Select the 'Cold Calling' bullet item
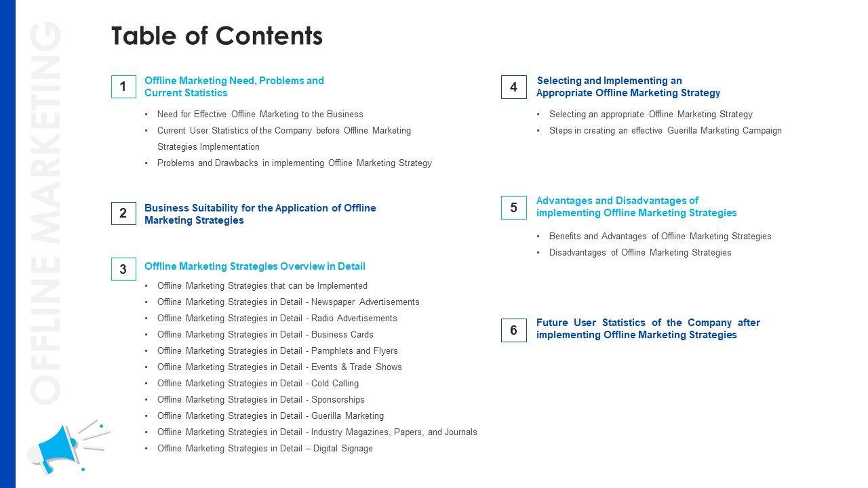 point(258,384)
